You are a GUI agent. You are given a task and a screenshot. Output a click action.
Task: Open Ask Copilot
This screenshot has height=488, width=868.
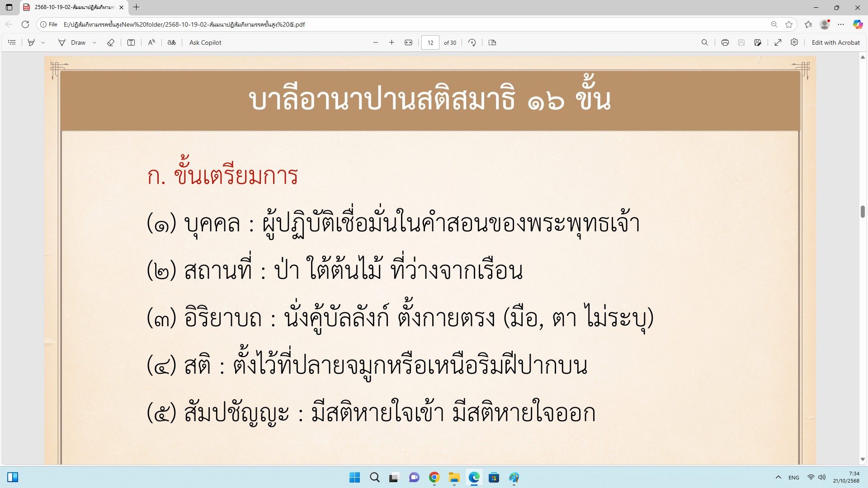click(x=205, y=42)
